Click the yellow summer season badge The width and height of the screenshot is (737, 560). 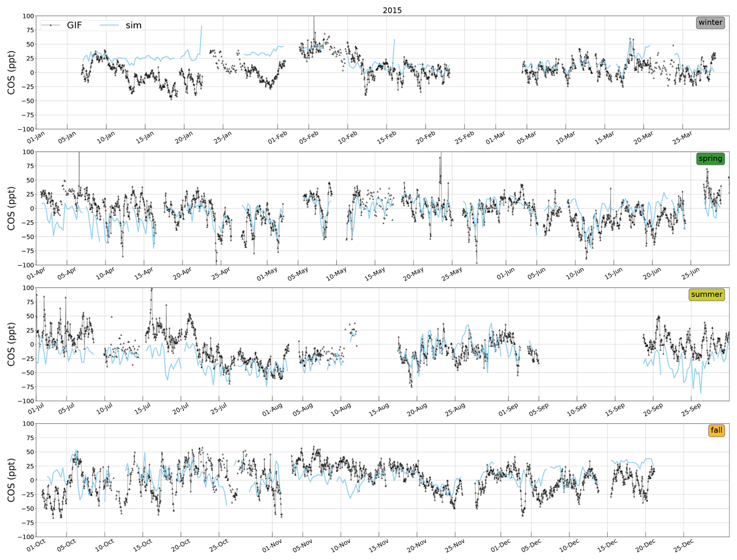pyautogui.click(x=706, y=294)
